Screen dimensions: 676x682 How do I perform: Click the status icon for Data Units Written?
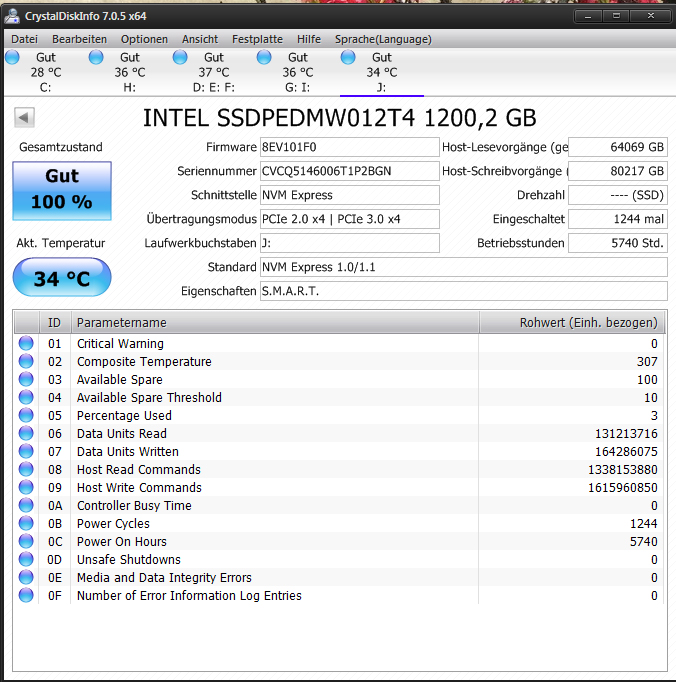click(26, 451)
